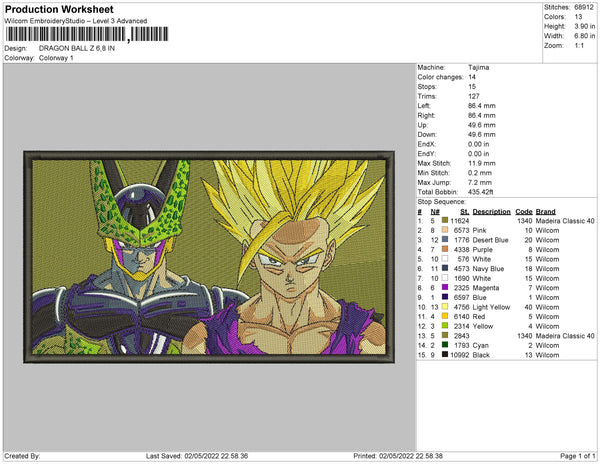Image resolution: width=600 pixels, height=464 pixels.
Task: Select the 'Page 1 of 1' footer text
Action: coord(577,456)
